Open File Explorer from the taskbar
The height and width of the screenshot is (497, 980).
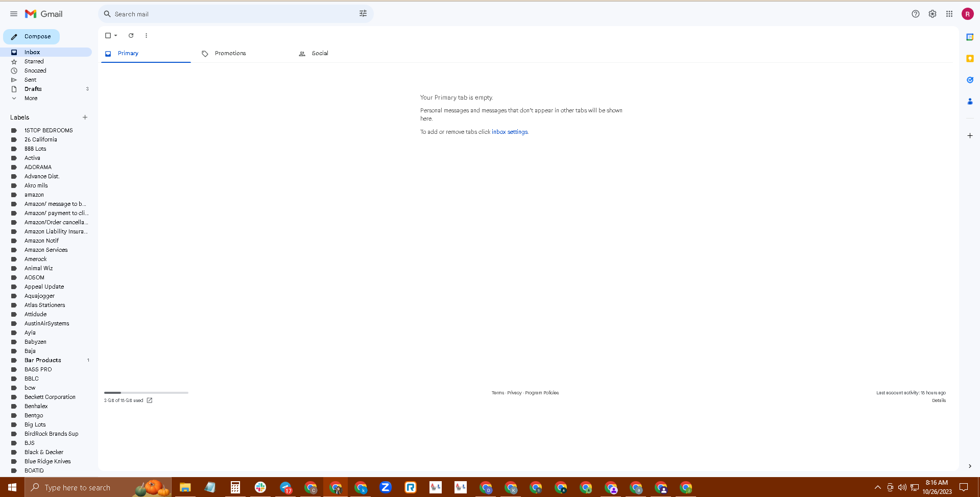click(x=185, y=487)
